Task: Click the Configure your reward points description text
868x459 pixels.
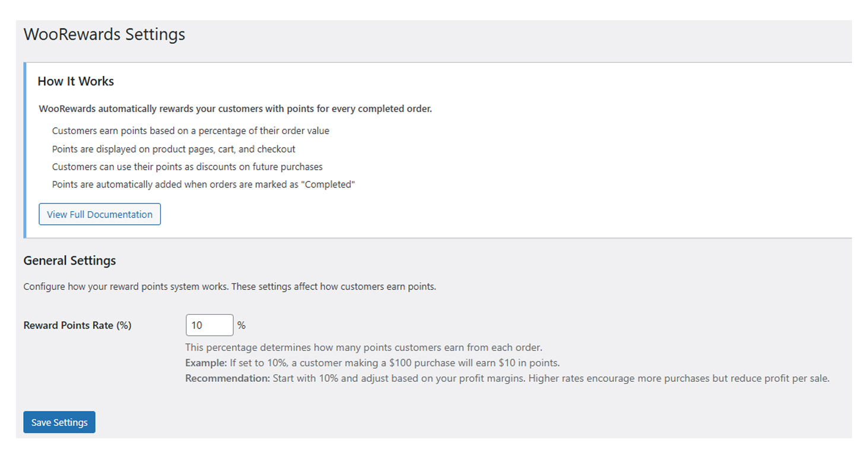Action: coord(230,286)
